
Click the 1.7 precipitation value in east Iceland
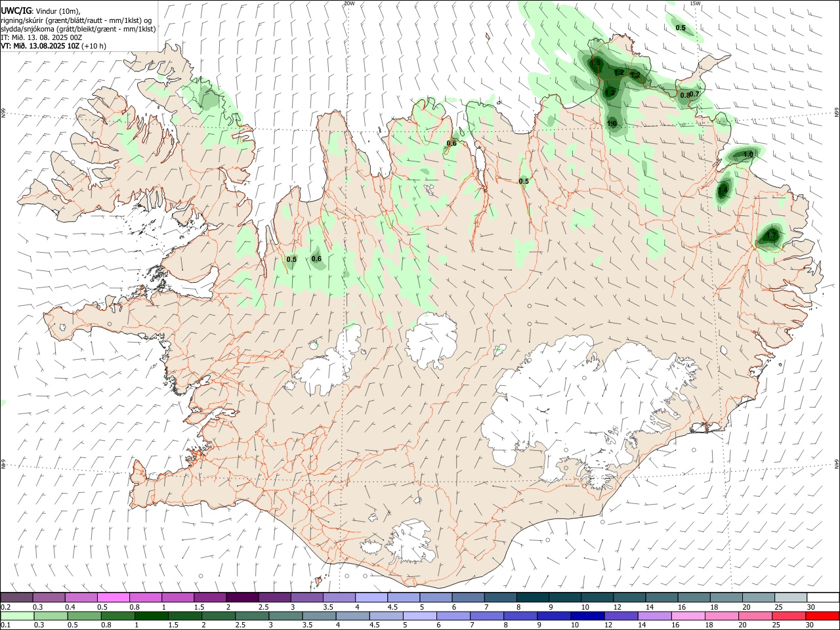(x=772, y=236)
